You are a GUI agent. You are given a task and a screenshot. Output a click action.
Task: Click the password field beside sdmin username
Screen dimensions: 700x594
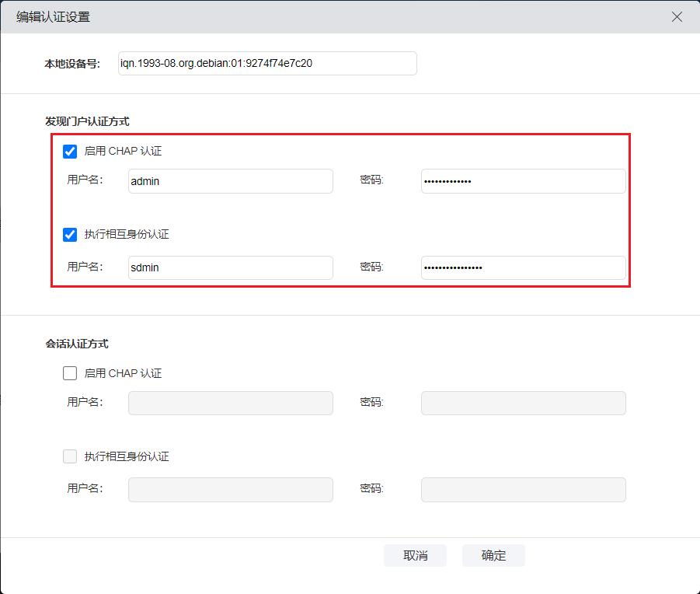[523, 268]
